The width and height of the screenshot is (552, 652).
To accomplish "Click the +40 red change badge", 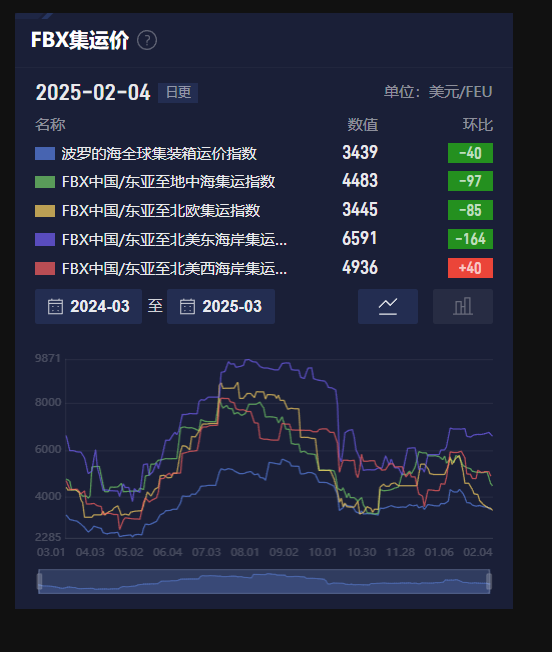I will [470, 268].
